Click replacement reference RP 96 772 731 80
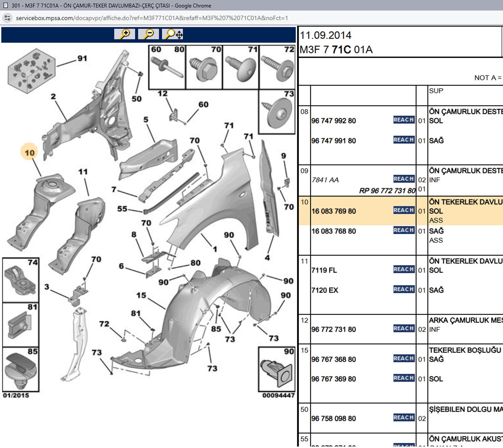The image size is (503, 448). pos(387,191)
